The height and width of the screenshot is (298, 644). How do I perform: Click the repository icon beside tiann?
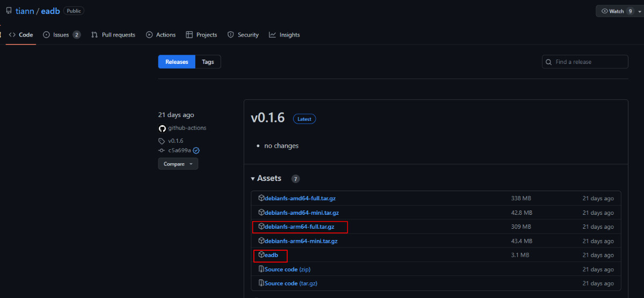9,11
